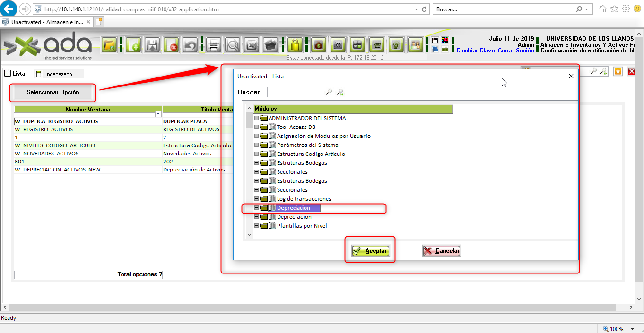Click the save floppy disk icon
Image resolution: width=644 pixels, height=333 pixels.
tap(152, 45)
